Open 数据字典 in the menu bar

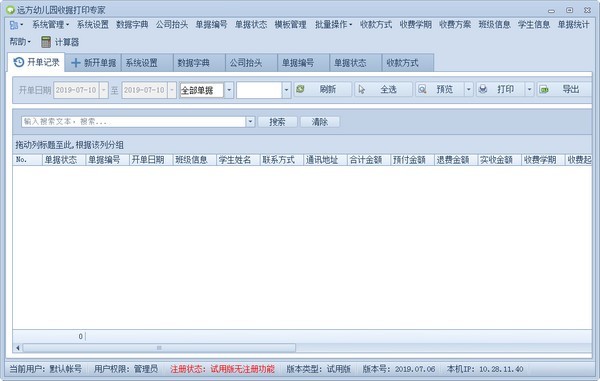(132, 25)
